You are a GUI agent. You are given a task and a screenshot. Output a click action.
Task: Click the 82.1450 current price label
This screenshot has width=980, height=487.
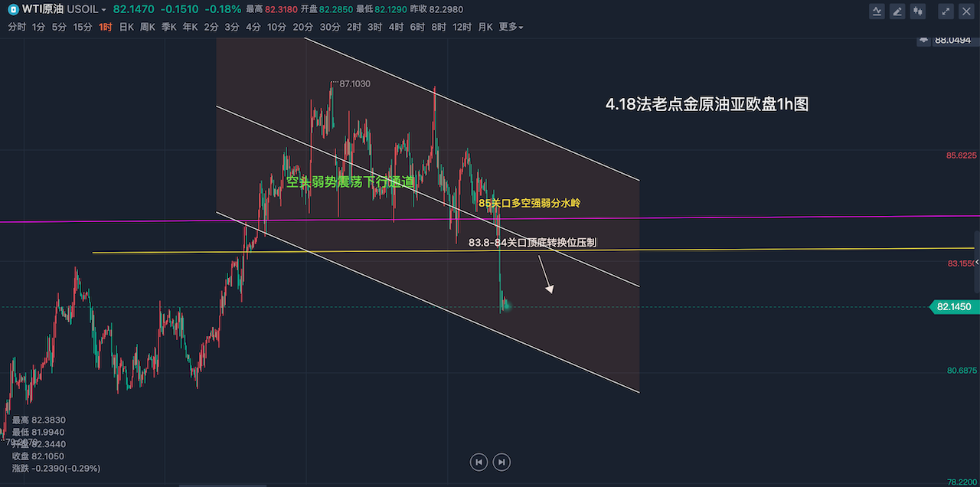coord(952,306)
